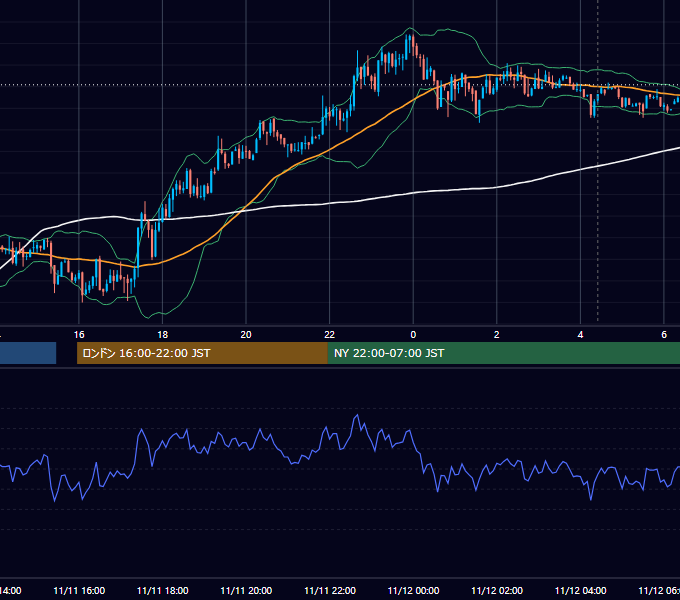Click the "18" hour label on upper axis
680x600 pixels.
coord(163,334)
